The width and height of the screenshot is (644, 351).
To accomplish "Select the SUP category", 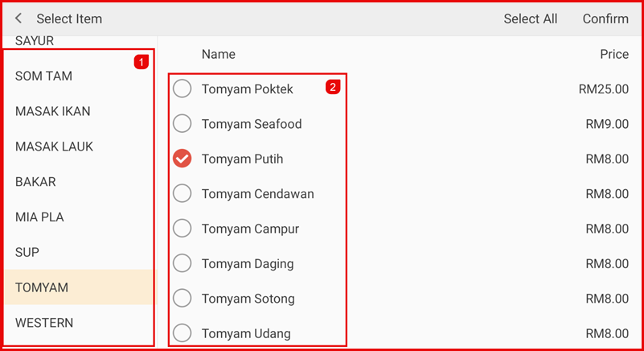I will 27,252.
